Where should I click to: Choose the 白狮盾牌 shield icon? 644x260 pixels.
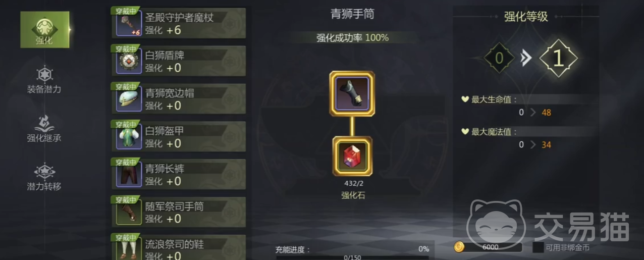pyautogui.click(x=129, y=62)
